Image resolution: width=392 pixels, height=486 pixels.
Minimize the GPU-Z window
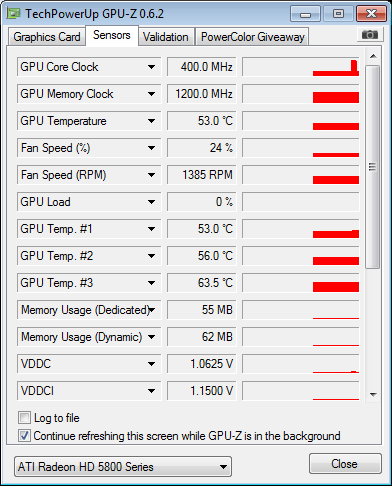tap(305, 14)
